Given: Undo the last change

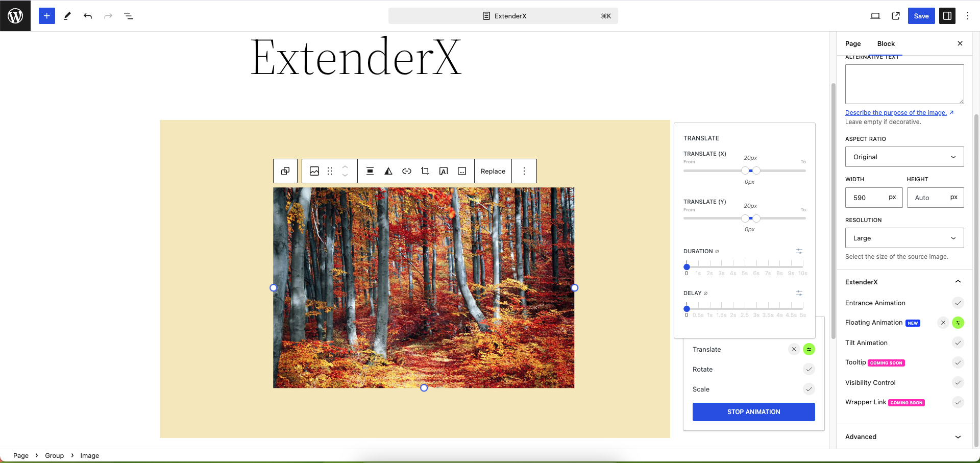Looking at the screenshot, I should pos(88,16).
